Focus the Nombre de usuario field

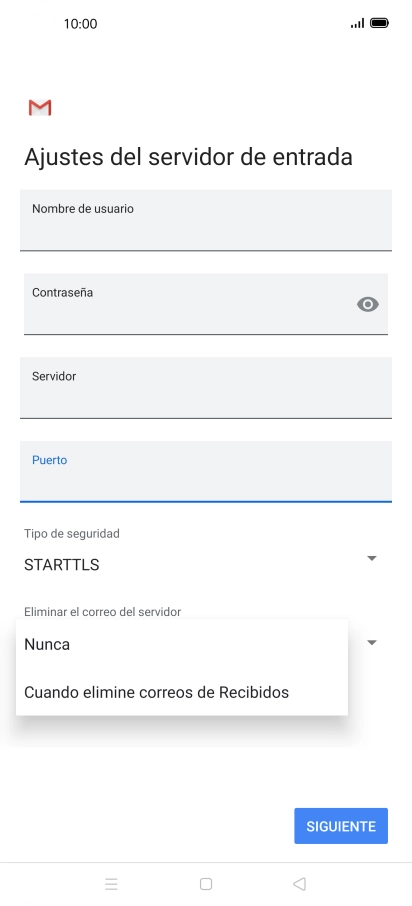tap(206, 220)
